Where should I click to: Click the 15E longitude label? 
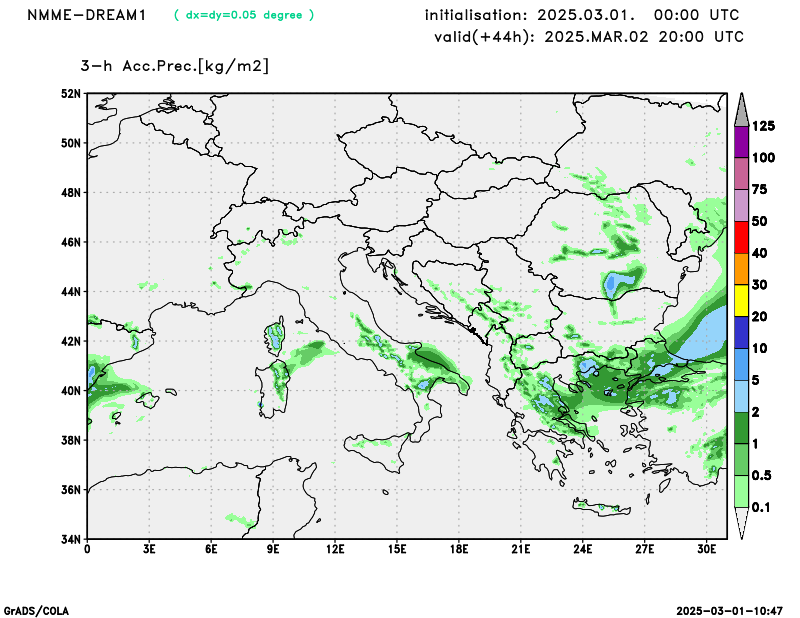pos(397,550)
